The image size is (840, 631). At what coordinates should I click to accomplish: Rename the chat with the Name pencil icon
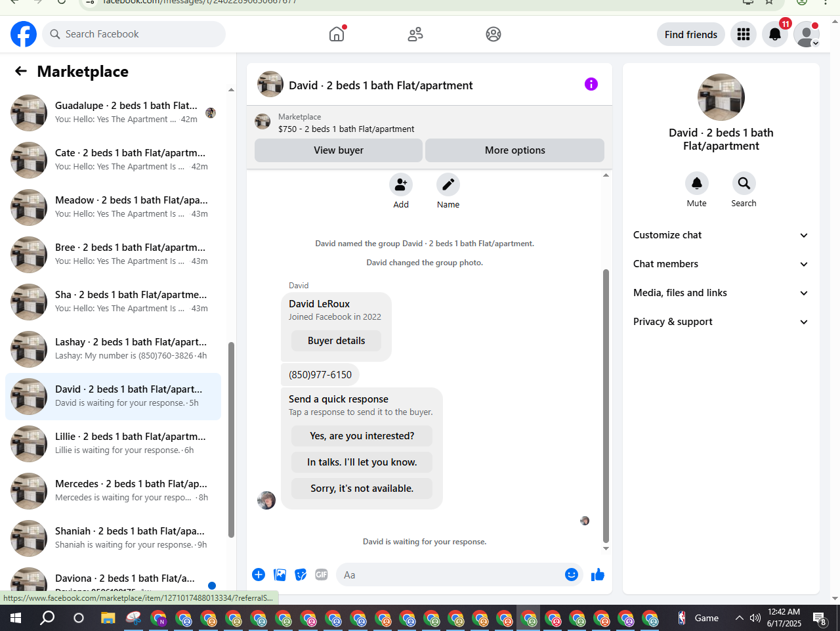448,185
